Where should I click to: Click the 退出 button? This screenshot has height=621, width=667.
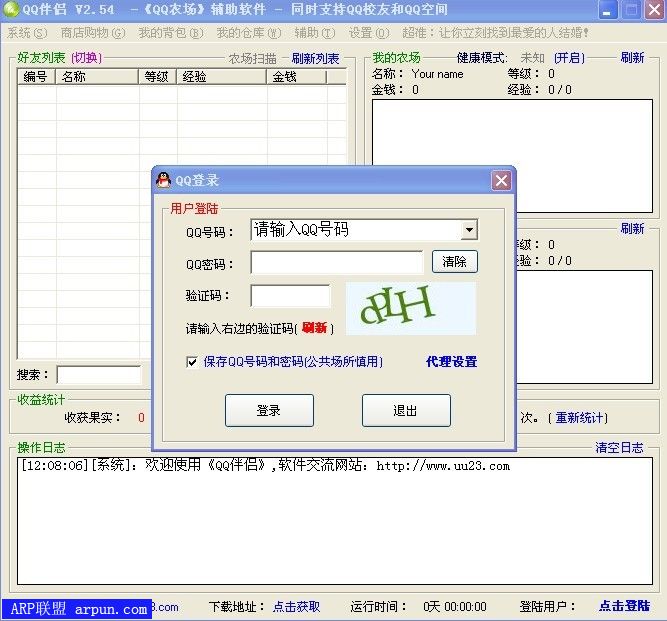pos(406,410)
